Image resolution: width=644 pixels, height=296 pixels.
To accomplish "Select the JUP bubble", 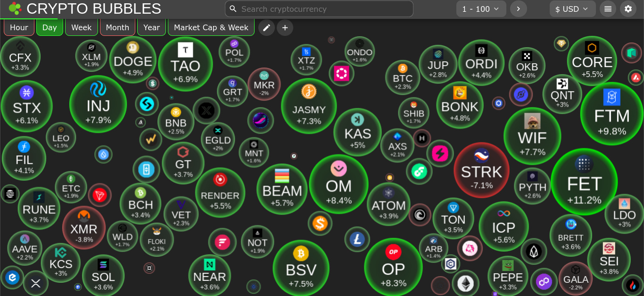I will [438, 64].
